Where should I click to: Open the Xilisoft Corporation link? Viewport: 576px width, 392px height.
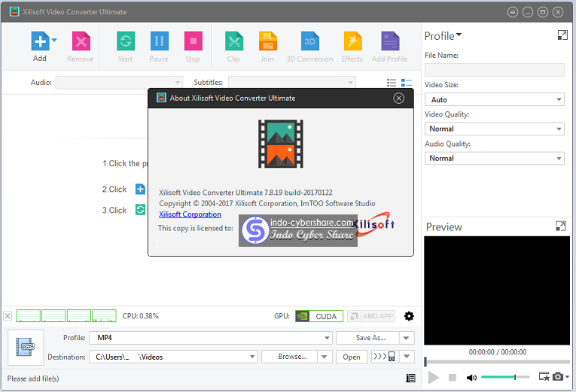pos(190,214)
